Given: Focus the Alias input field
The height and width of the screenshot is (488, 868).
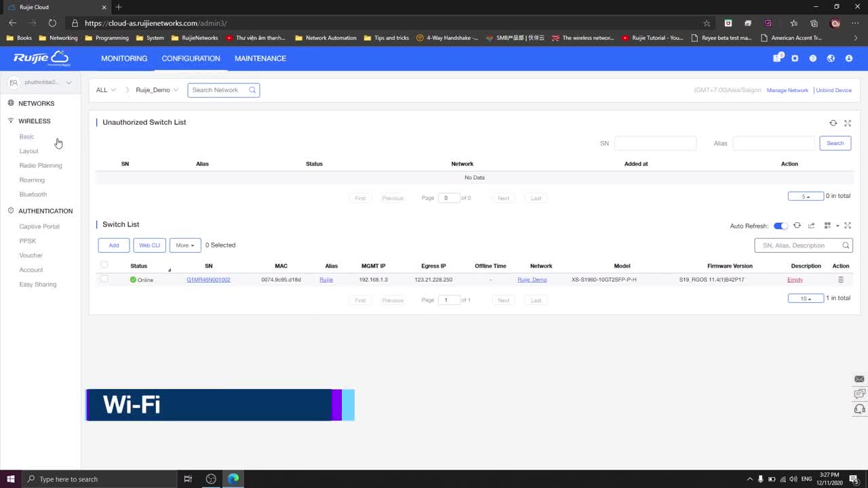Looking at the screenshot, I should [x=774, y=143].
